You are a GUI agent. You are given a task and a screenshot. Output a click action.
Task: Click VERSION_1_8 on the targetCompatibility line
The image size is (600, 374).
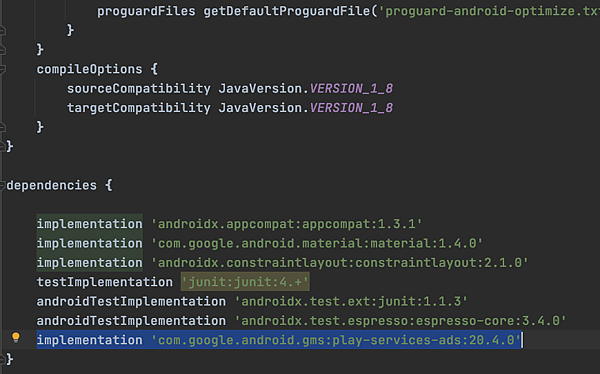(351, 108)
